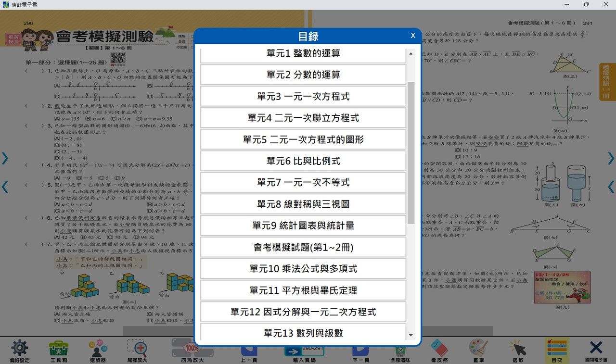Image resolution: width=616 pixels, height=364 pixels.
Task: Open the 偏好設定 preferences gear icon
Action: click(20, 349)
